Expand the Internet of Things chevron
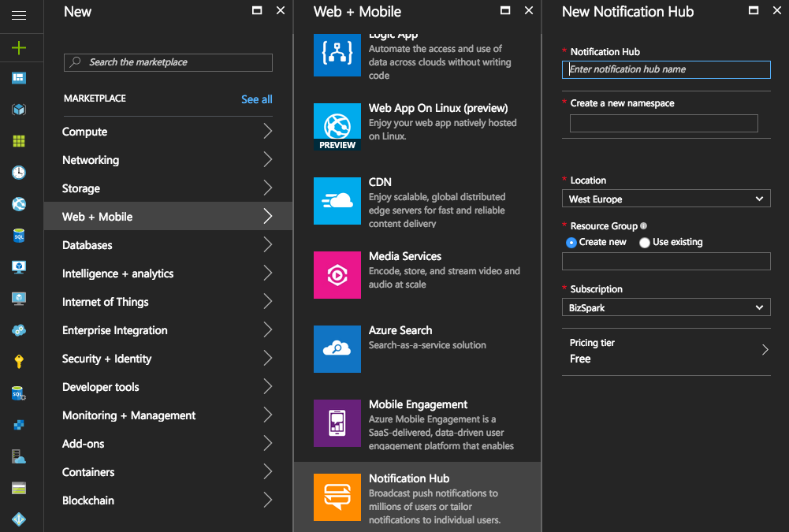The image size is (789, 532). point(268,302)
